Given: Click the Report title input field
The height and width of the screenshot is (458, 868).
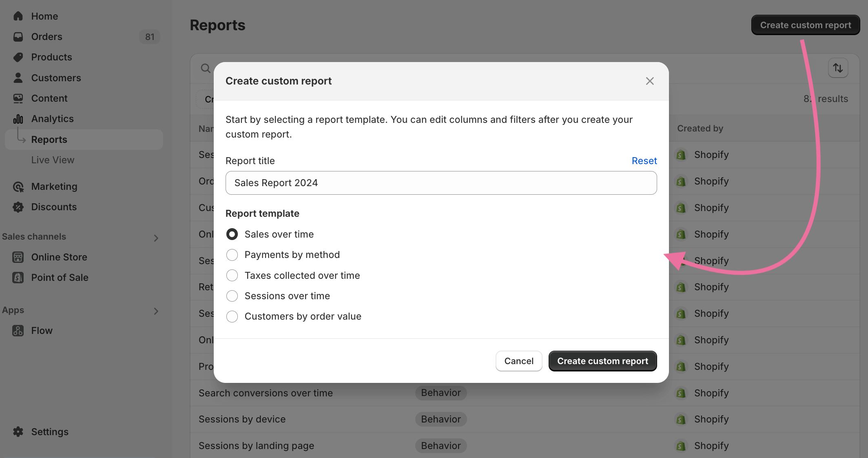Looking at the screenshot, I should [x=441, y=183].
